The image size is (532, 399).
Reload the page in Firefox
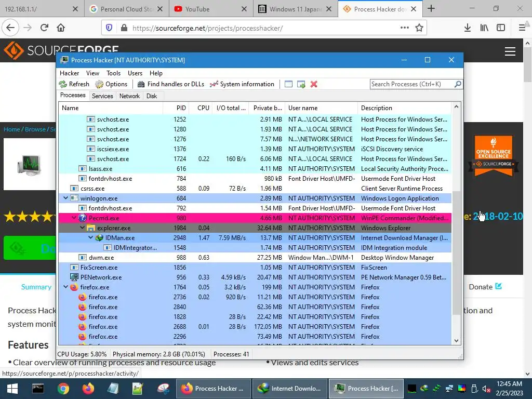pyautogui.click(x=44, y=28)
